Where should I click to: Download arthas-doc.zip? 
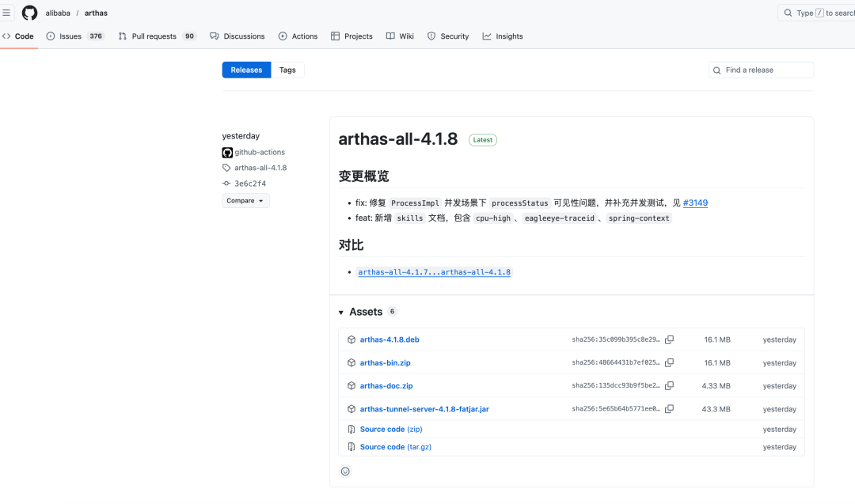386,386
